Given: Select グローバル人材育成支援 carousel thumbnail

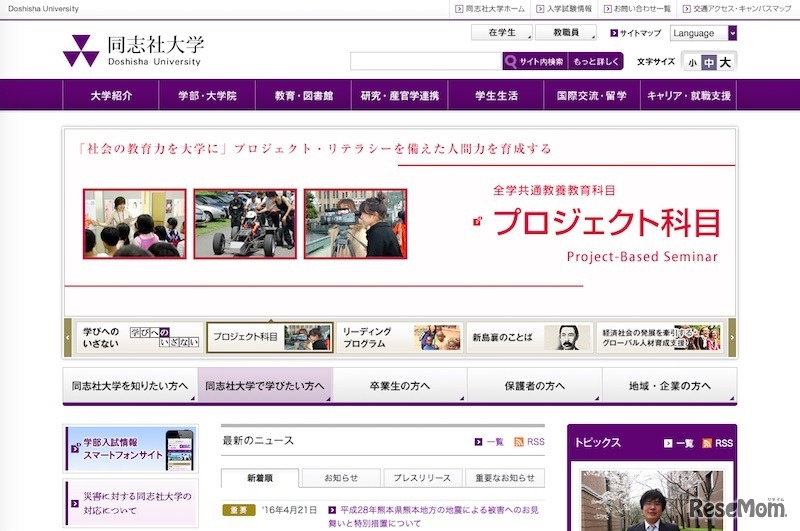Looking at the screenshot, I should tap(660, 337).
